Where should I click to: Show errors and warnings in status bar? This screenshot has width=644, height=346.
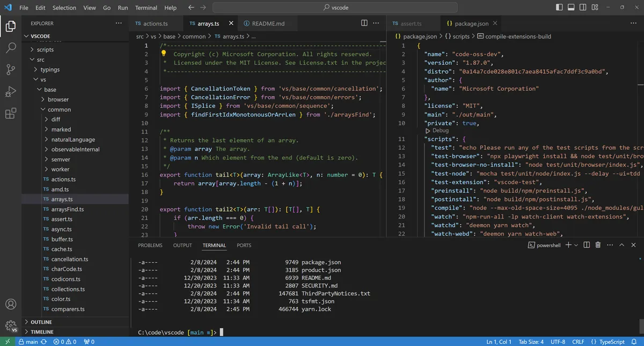66,342
